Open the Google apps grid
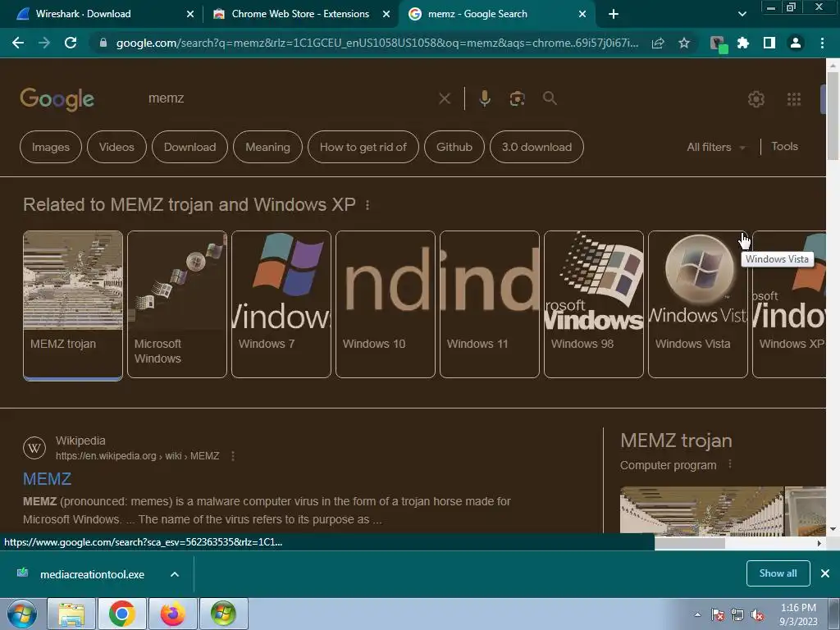This screenshot has height=630, width=840. (794, 99)
